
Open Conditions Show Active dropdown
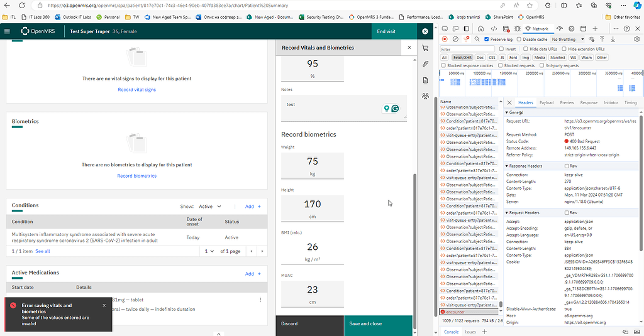210,206
